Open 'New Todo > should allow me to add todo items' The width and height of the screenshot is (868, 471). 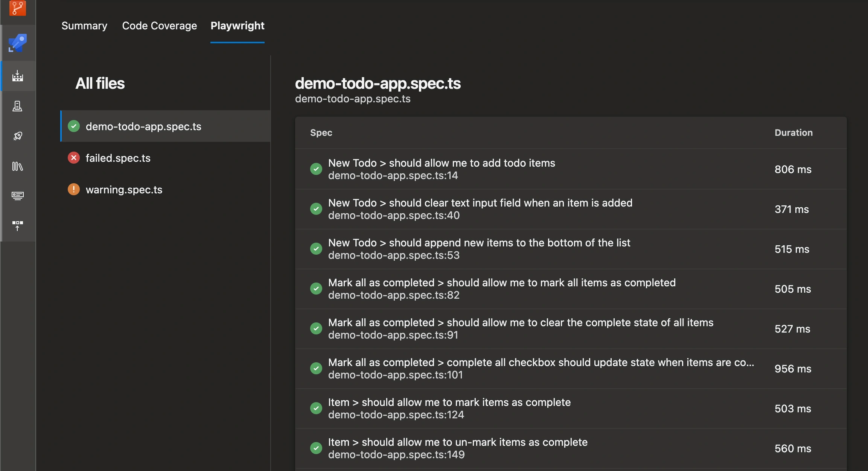tap(442, 163)
